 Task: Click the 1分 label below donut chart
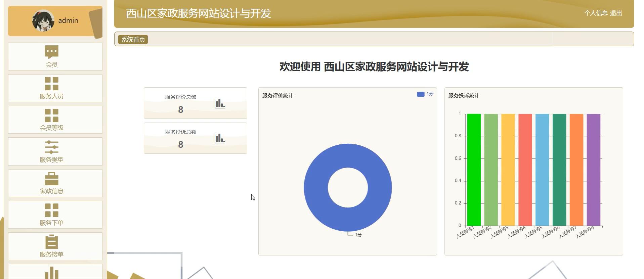pyautogui.click(x=358, y=235)
